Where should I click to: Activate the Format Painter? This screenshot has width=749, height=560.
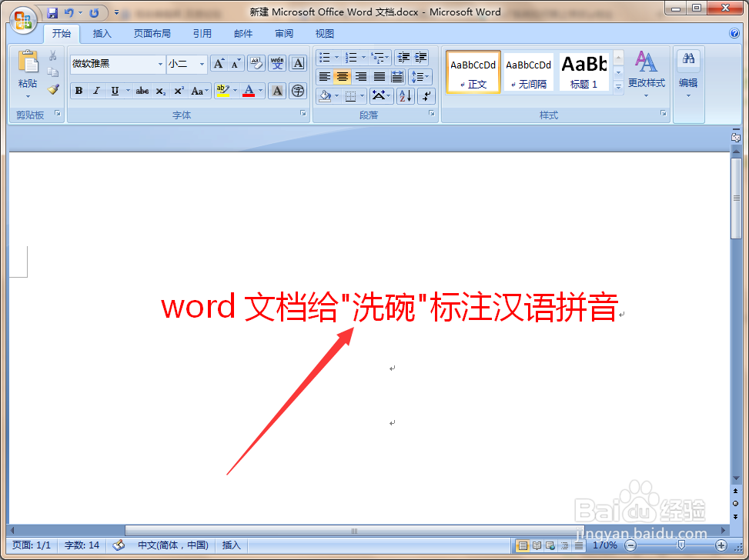coord(52,89)
